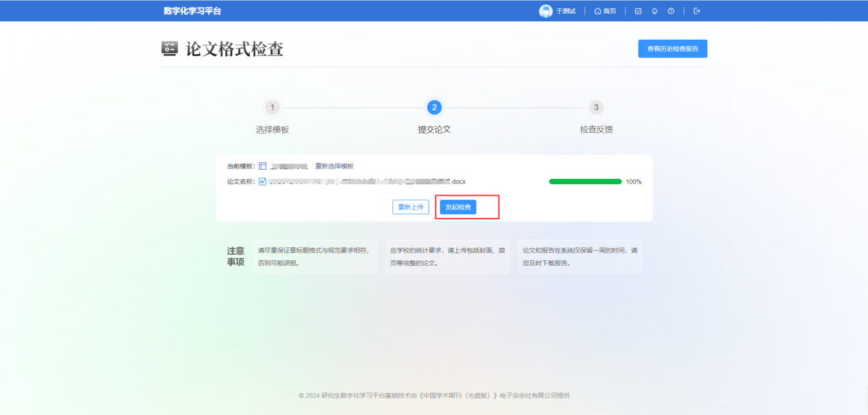This screenshot has height=415, width=868.
Task: Click the checklist icon beside 论文格式检查 title
Action: click(x=169, y=48)
